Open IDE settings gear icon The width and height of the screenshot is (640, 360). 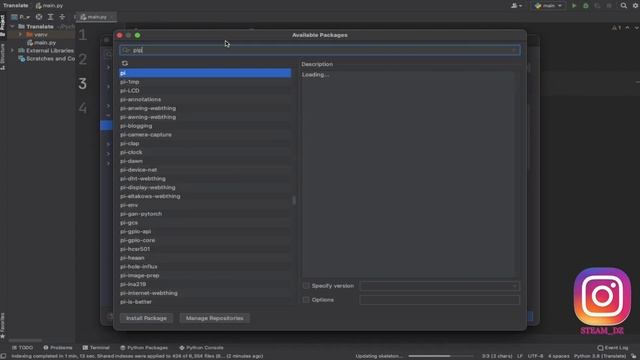(636, 6)
